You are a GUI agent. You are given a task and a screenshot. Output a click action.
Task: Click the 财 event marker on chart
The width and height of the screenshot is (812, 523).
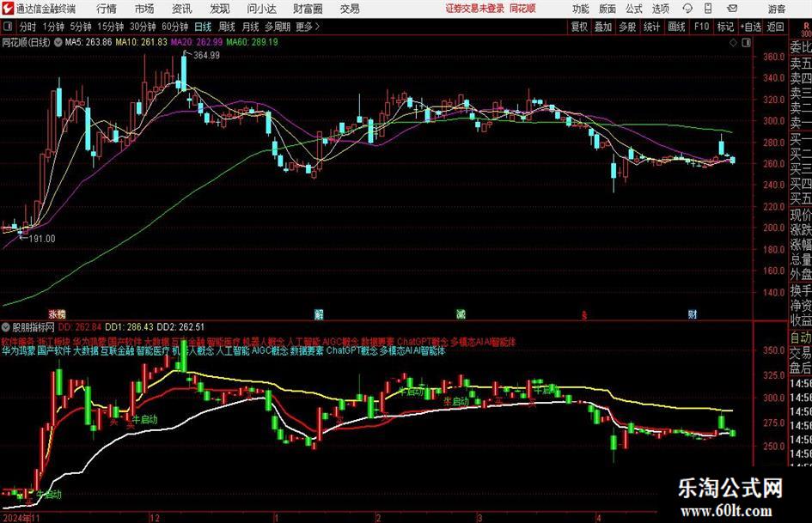[x=693, y=314]
